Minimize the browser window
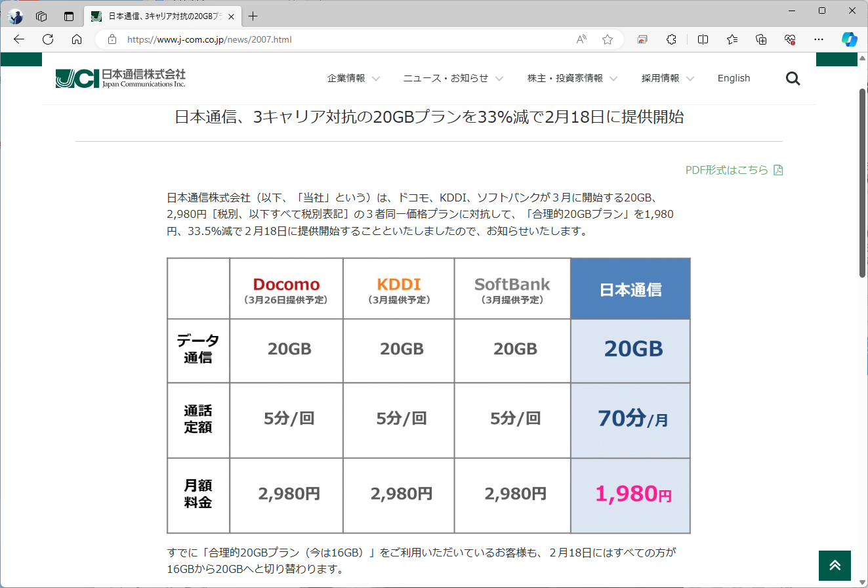Viewport: 868px width, 588px height. (791, 10)
